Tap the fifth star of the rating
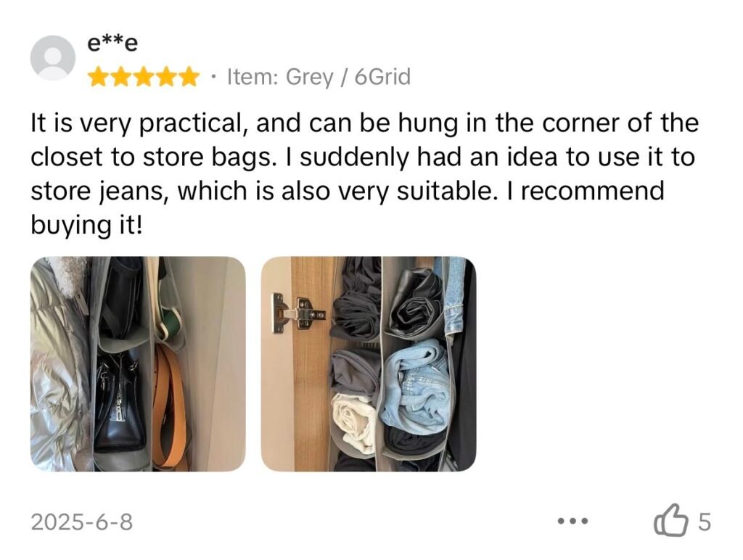This screenshot has width=743, height=560. 188,76
